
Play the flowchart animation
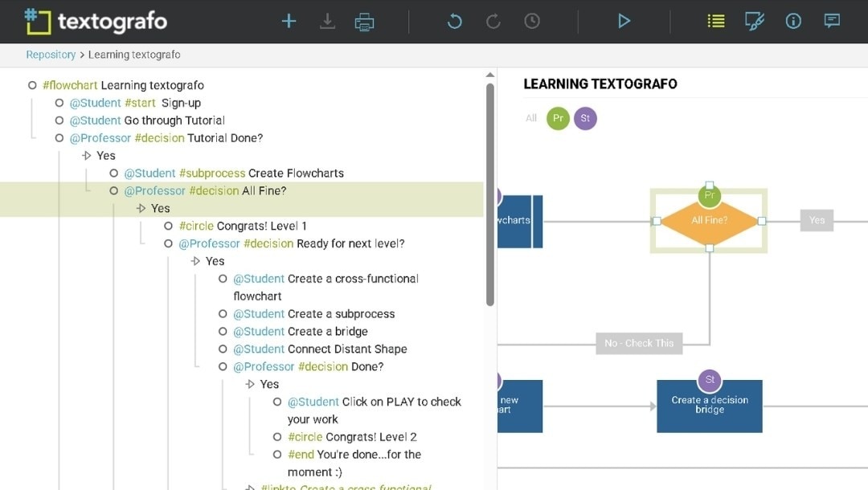coord(624,21)
